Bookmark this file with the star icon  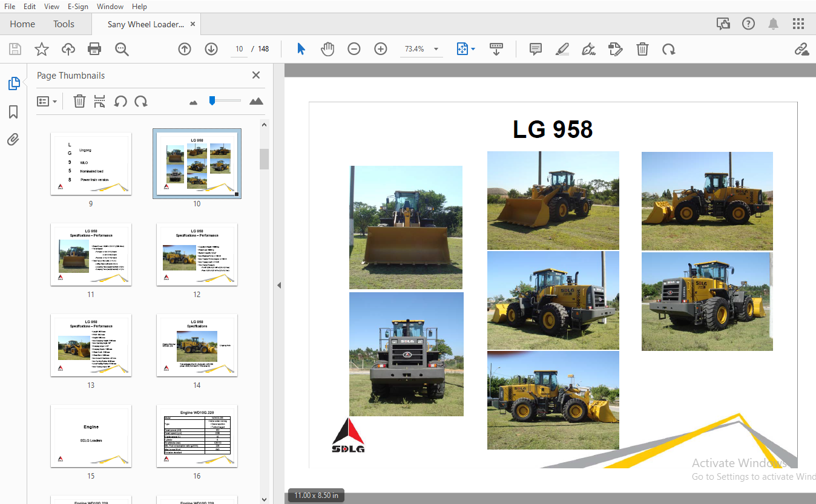point(41,49)
